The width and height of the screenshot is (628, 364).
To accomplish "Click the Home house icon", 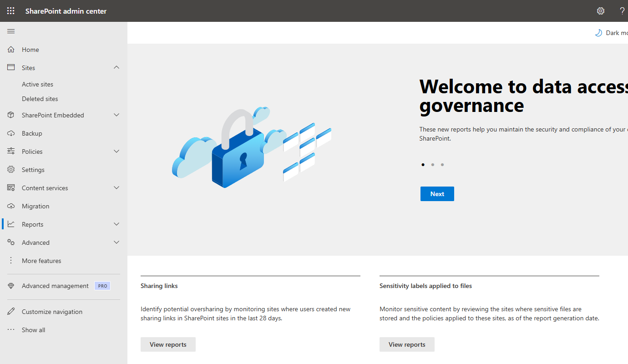I will coord(11,49).
